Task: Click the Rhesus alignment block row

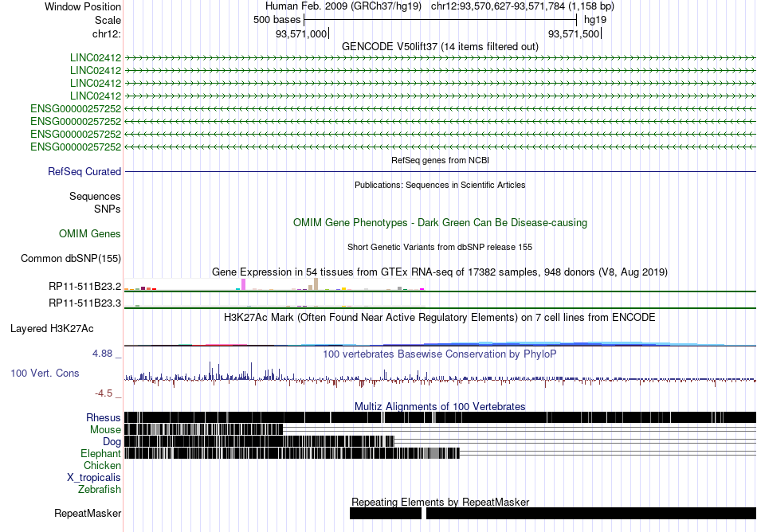Action: coord(441,417)
